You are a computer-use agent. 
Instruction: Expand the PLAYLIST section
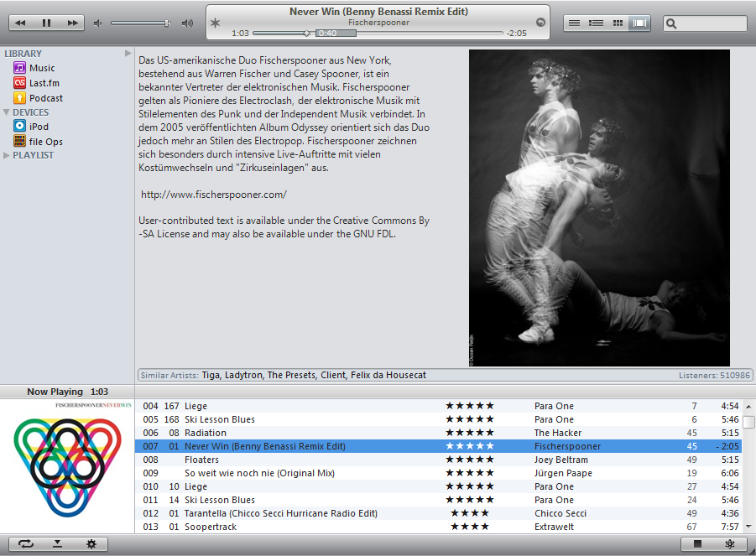6,155
